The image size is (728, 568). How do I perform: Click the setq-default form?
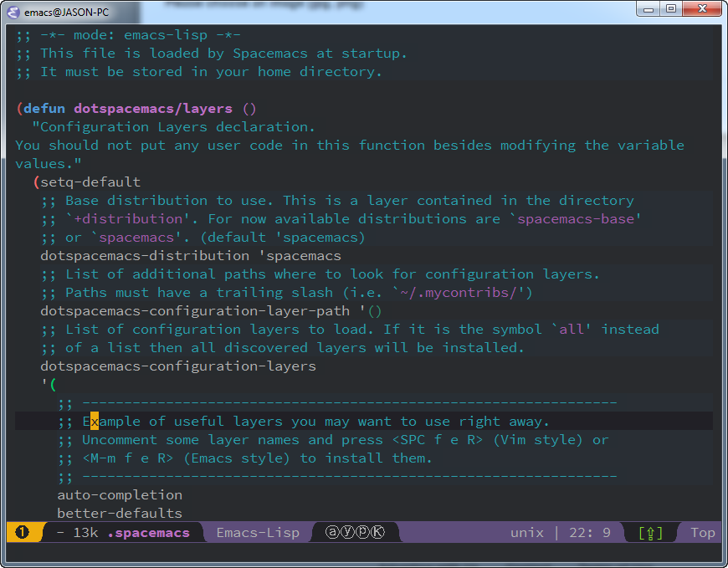(90, 182)
